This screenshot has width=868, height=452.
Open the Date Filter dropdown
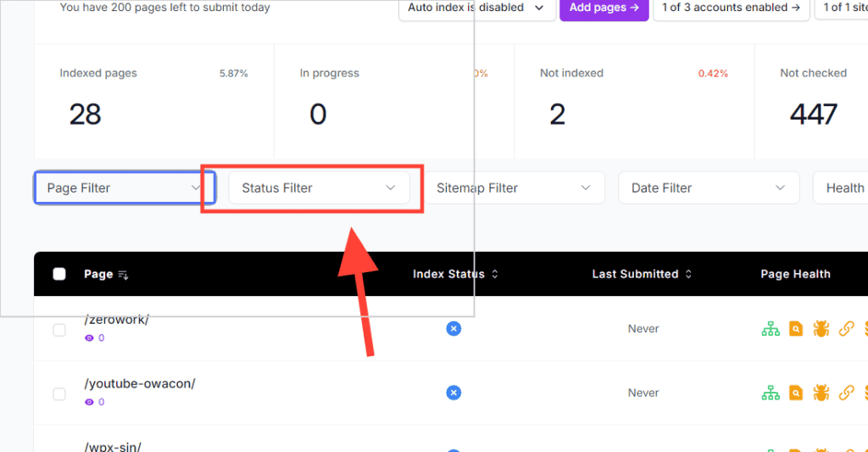click(709, 187)
